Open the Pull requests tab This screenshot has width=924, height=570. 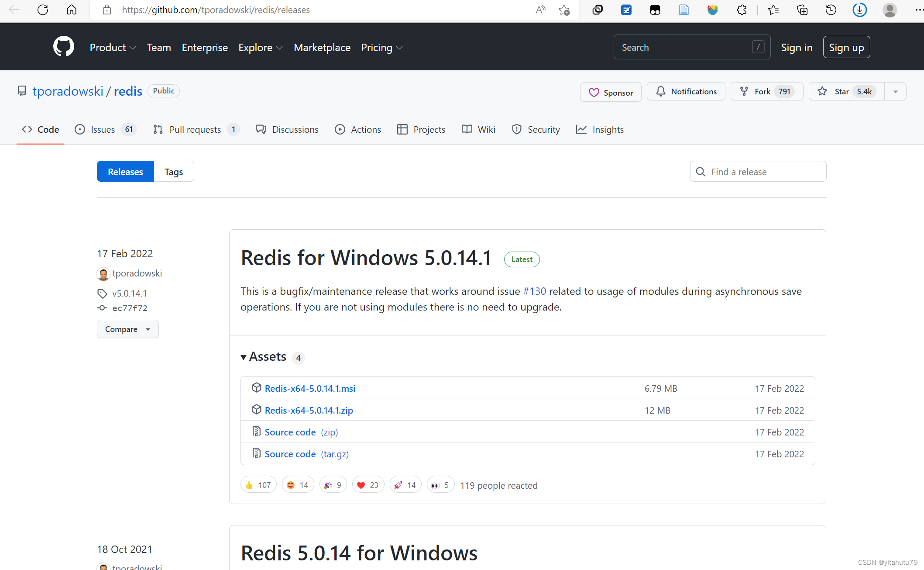[x=196, y=129]
